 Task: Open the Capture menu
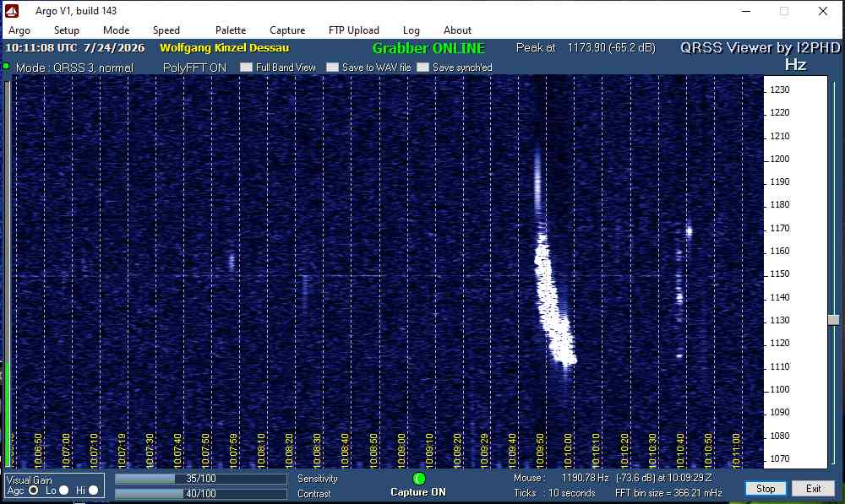287,30
